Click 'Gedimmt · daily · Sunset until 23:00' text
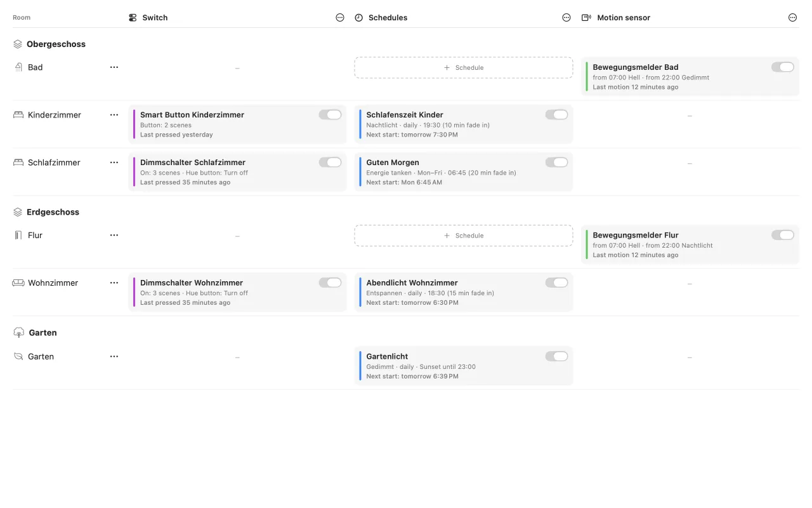Viewport: 812px width, 508px height. tap(421, 366)
